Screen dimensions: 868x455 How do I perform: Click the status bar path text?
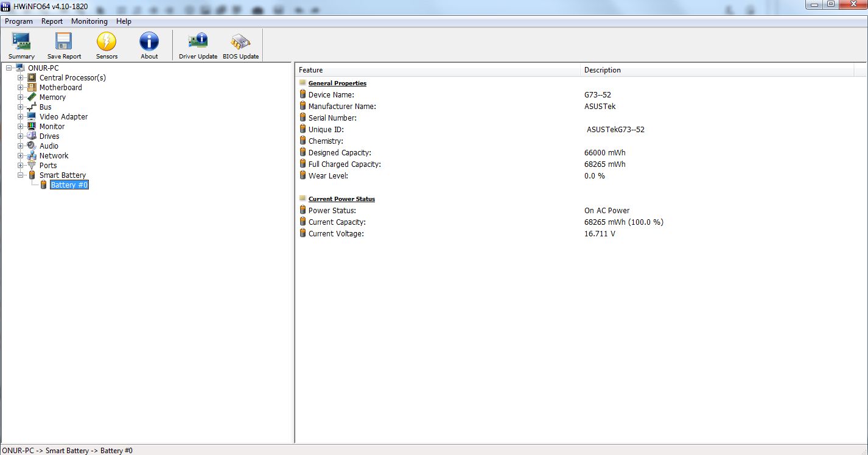[x=67, y=451]
